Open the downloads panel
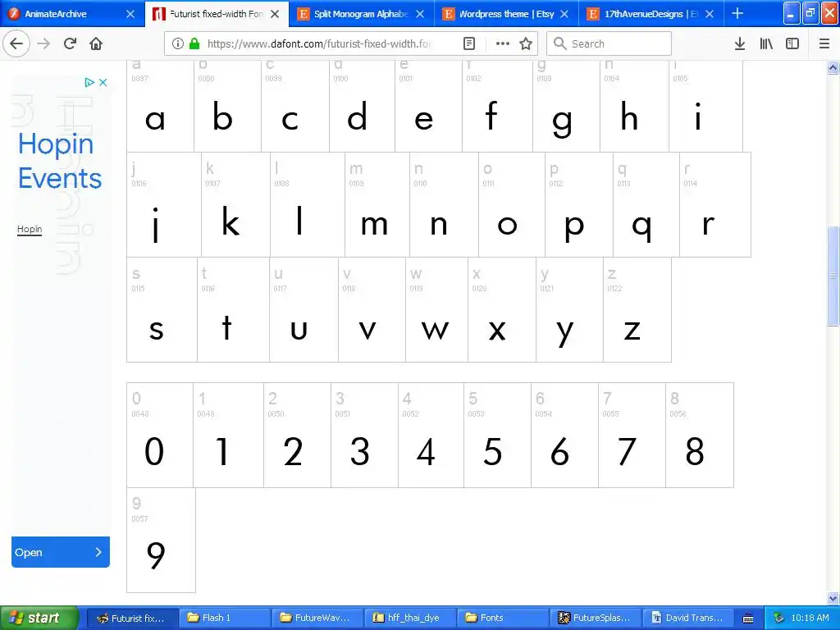 coord(740,43)
